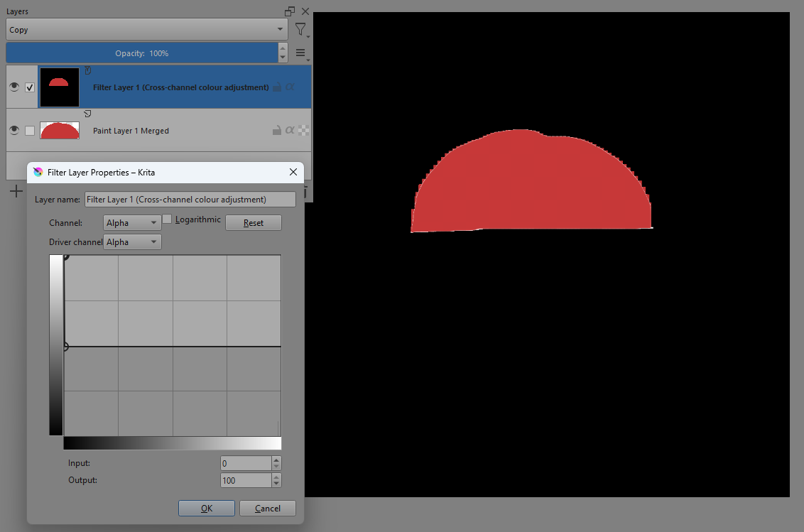Screen dimensions: 804x532
Task: Toggle lock on Filter Layer 1
Action: [276, 87]
